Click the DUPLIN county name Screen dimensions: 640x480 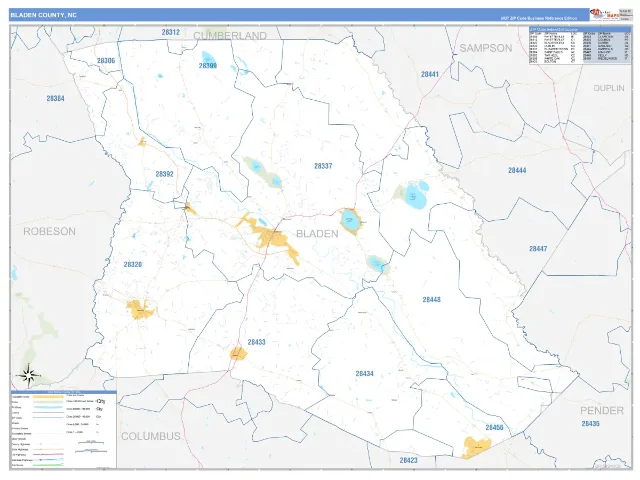pos(609,88)
